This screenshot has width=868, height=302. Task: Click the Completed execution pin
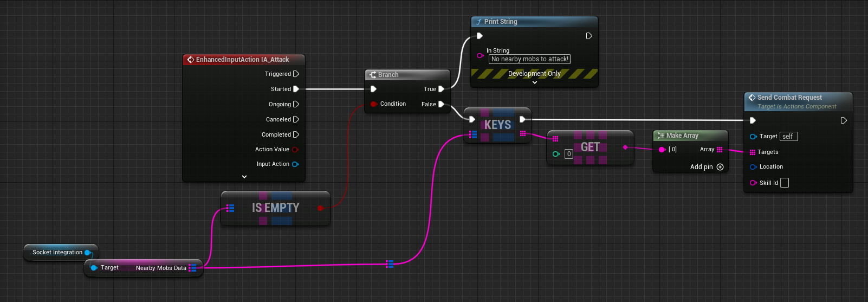pyautogui.click(x=296, y=134)
